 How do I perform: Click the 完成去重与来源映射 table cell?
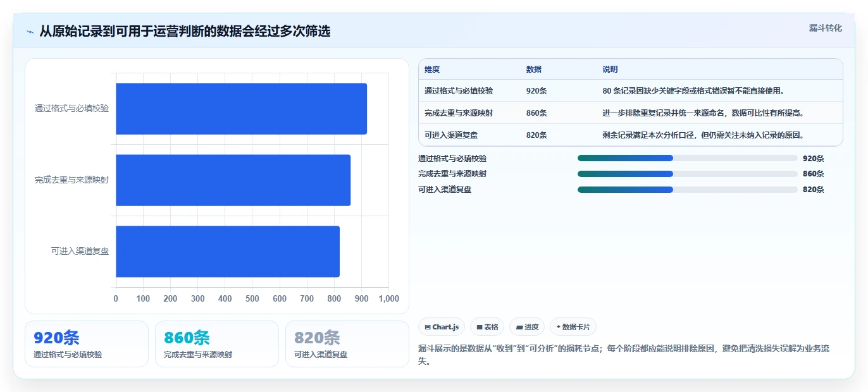pos(459,113)
